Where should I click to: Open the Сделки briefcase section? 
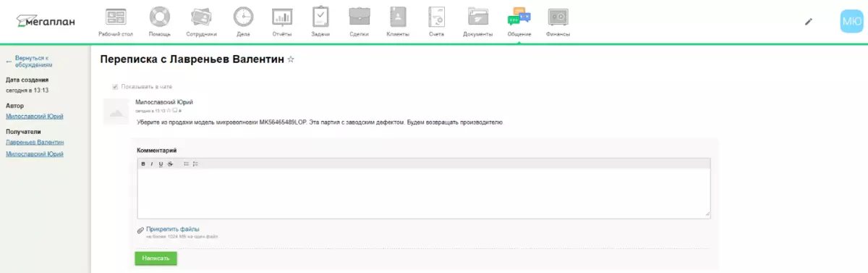click(359, 21)
